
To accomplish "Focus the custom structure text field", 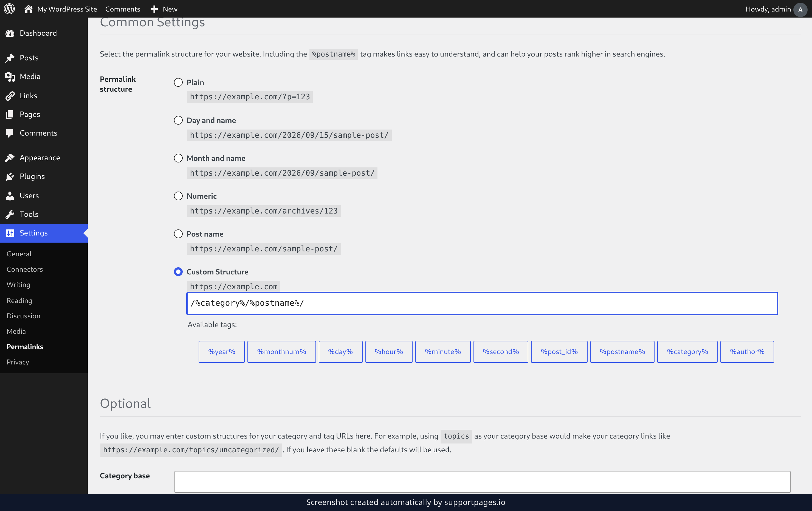I will (x=482, y=304).
